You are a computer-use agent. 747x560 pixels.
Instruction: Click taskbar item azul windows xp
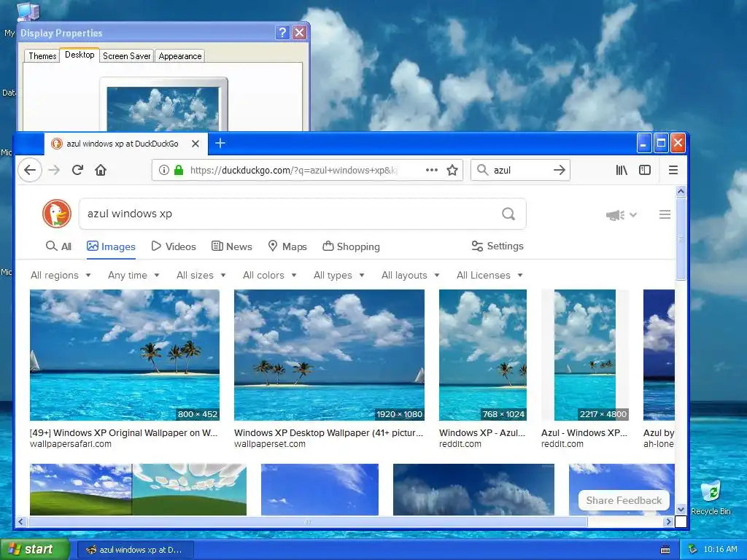135,550
